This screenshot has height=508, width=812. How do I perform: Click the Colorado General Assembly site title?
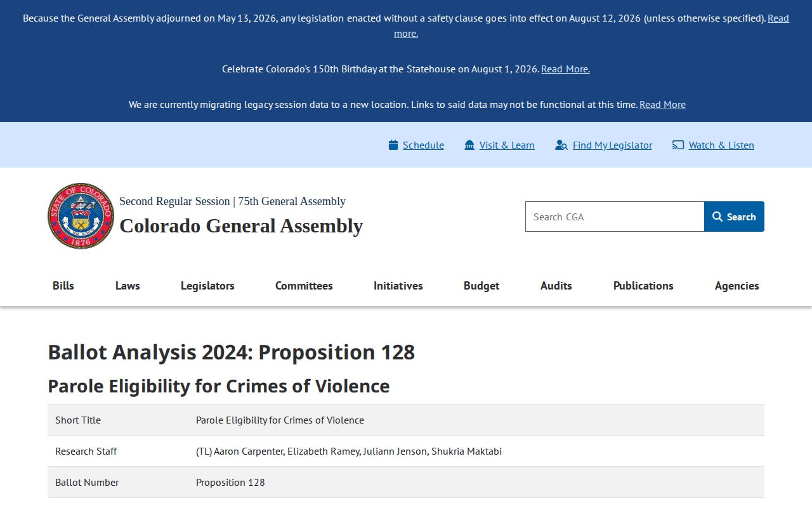click(x=241, y=225)
